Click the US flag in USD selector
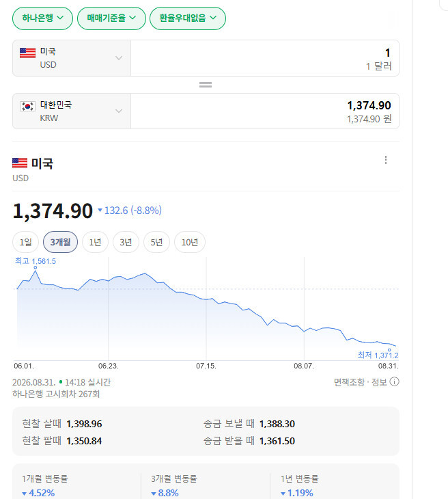Image resolution: width=448 pixels, height=499 pixels. point(27,53)
